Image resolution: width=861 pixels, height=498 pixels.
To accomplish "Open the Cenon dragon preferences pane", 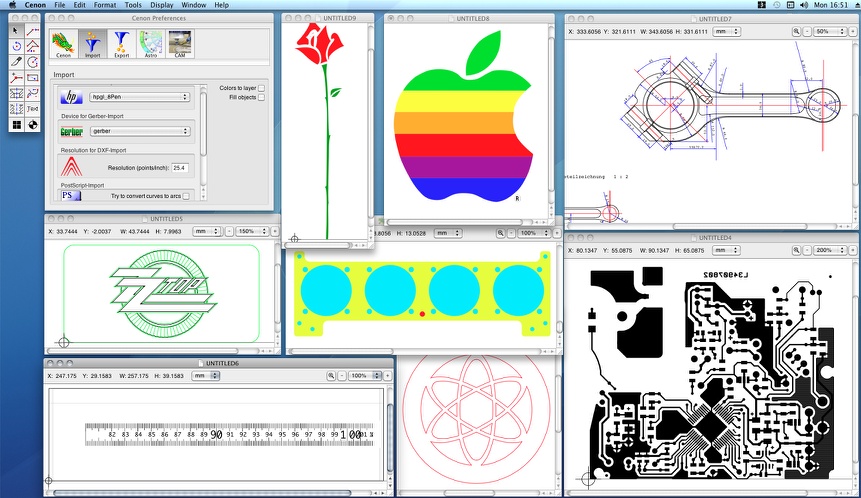I will (63, 42).
